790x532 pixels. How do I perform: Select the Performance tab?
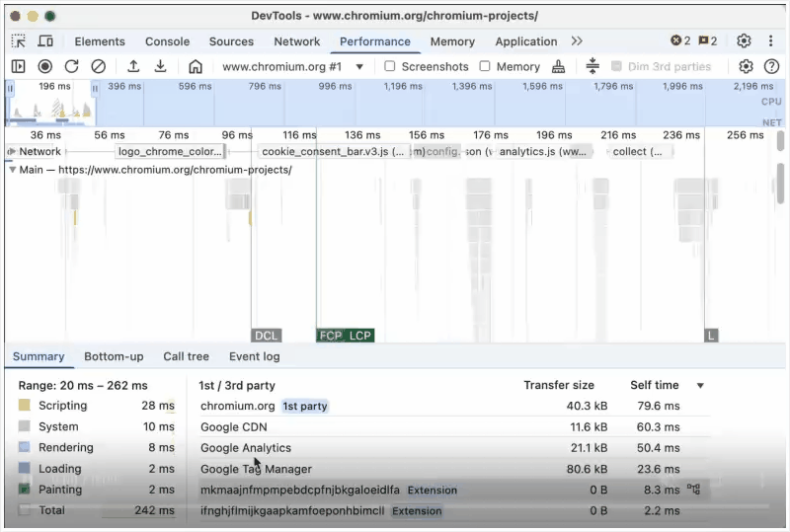(x=375, y=41)
